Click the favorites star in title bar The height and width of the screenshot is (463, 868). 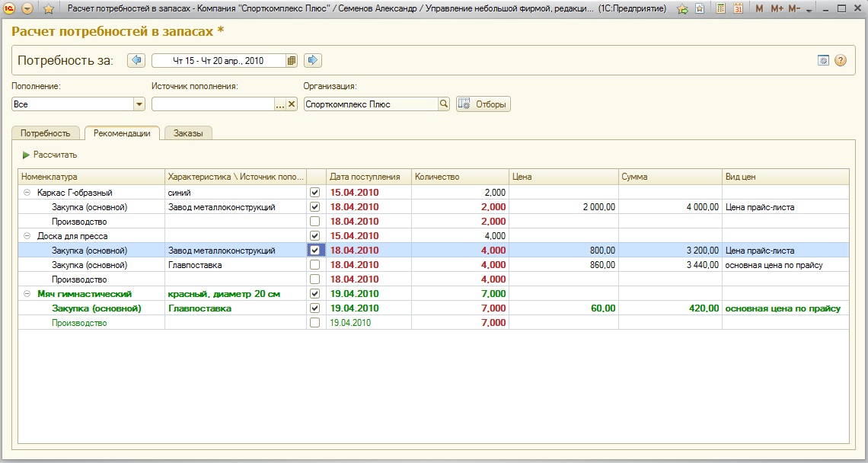[49, 9]
